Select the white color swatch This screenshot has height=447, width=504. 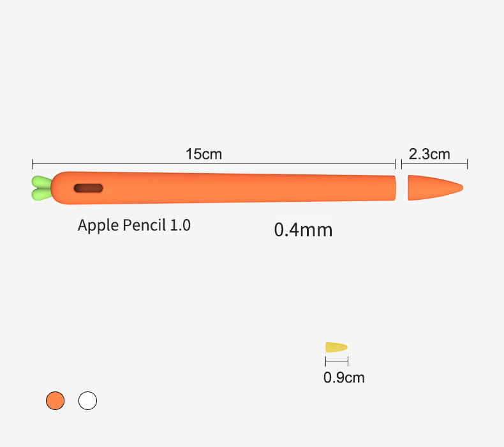tap(88, 400)
